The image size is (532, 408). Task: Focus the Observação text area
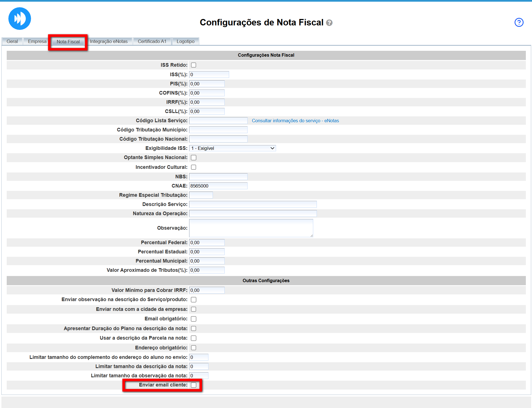point(251,228)
